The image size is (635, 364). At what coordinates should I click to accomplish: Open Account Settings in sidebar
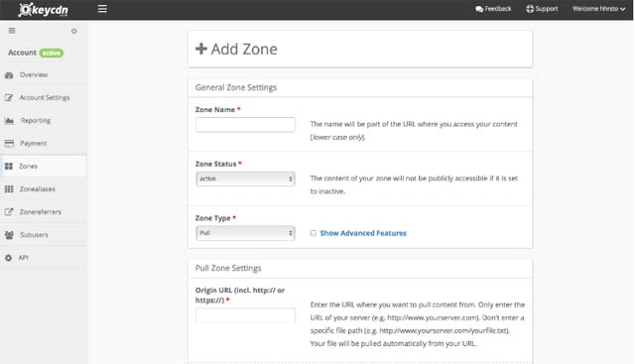pyautogui.click(x=44, y=97)
